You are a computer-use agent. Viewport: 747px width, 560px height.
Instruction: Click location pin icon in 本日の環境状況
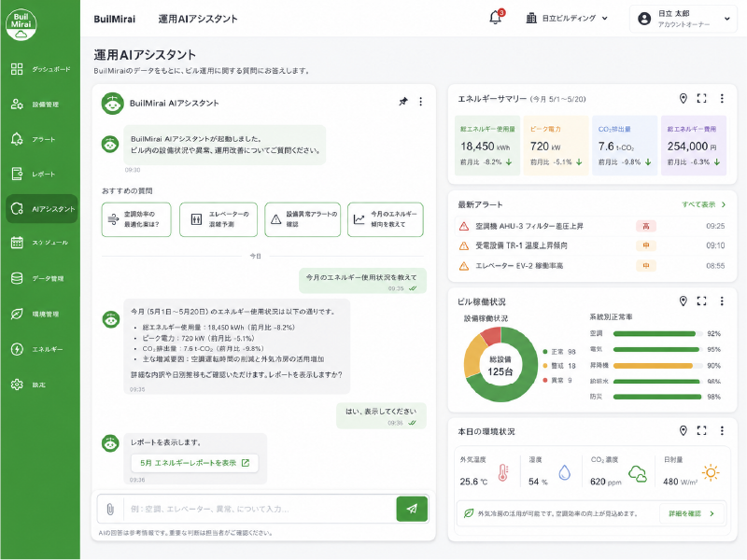(x=683, y=430)
